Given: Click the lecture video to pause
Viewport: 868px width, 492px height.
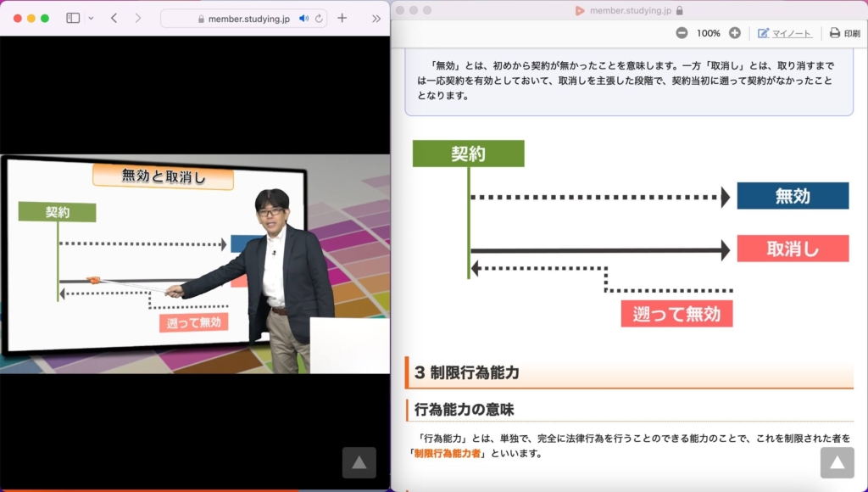Looking at the screenshot, I should point(195,264).
